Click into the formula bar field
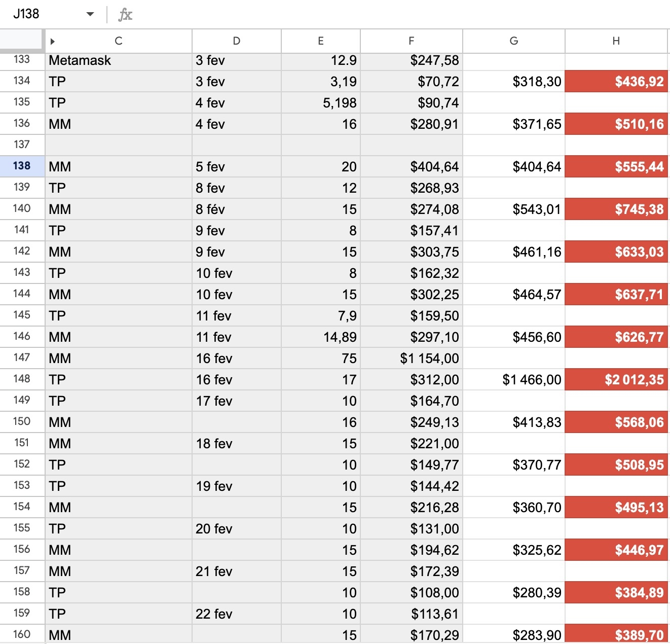This screenshot has width=670, height=644. [x=395, y=14]
